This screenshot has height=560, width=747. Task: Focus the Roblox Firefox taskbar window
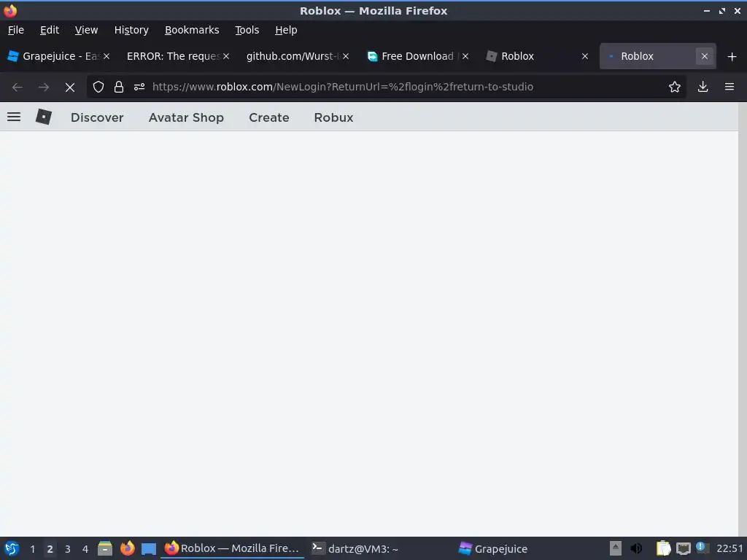(x=232, y=548)
